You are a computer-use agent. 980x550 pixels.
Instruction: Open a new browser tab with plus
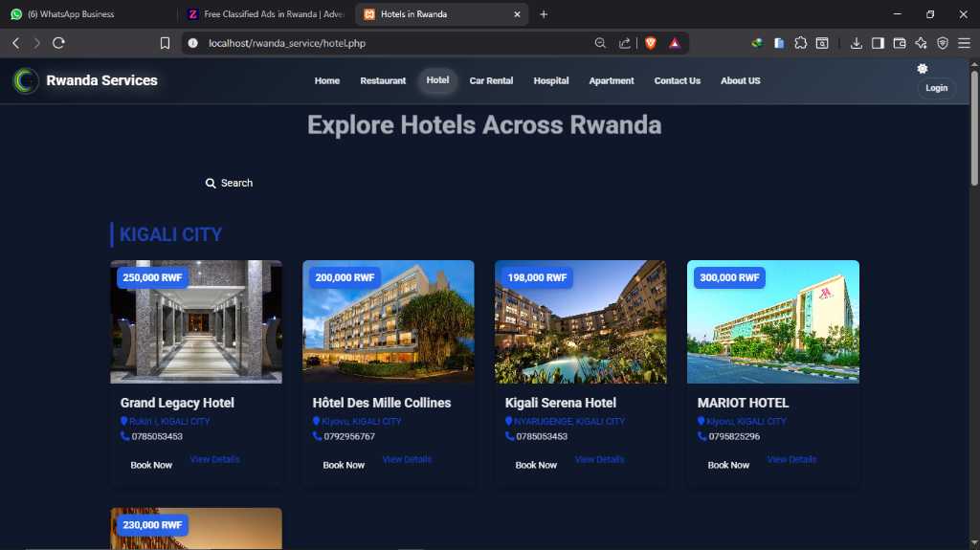pos(544,13)
